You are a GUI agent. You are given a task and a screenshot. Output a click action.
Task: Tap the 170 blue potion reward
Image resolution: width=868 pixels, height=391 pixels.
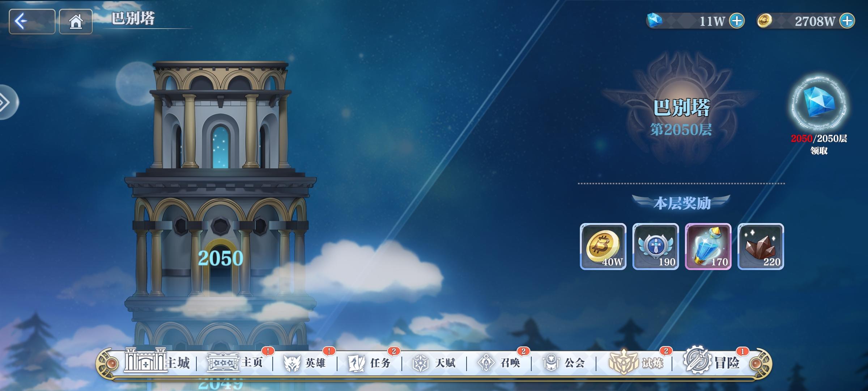[708, 247]
